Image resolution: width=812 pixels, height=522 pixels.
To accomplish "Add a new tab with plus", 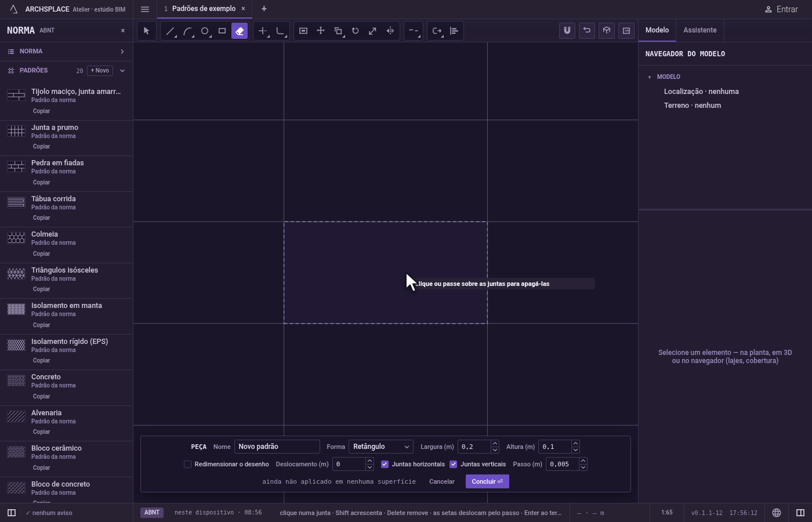I will tap(264, 9).
